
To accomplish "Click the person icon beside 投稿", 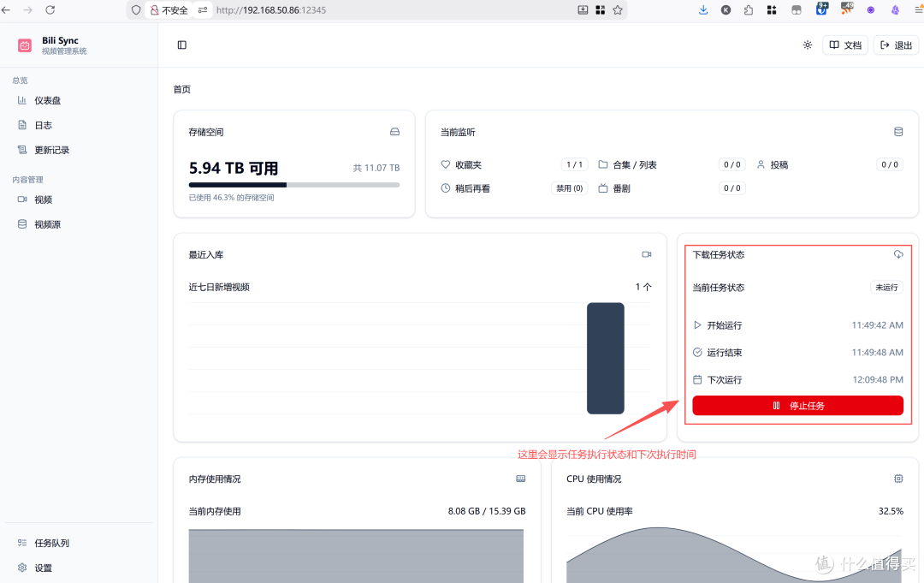I will click(761, 164).
